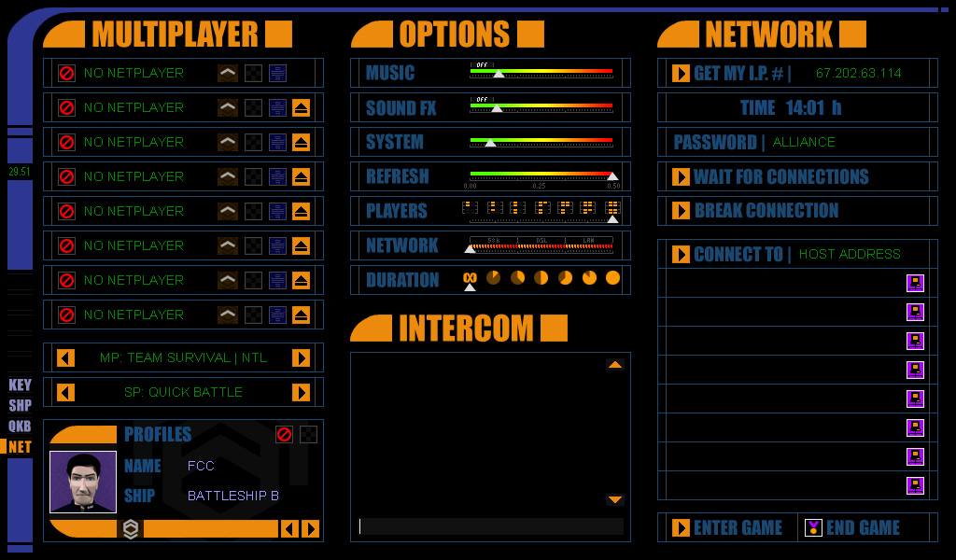The height and width of the screenshot is (560, 956).
Task: Open the KEY section in left sidebar
Action: pyautogui.click(x=20, y=385)
